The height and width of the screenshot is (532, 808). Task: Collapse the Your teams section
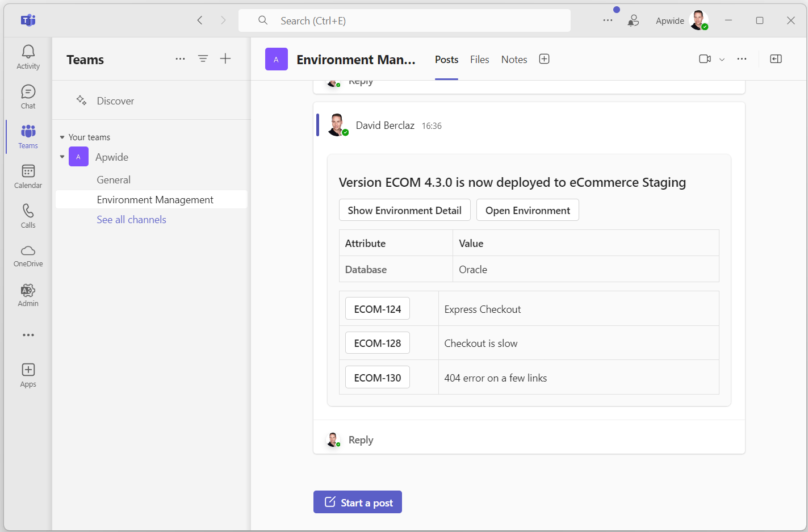point(62,137)
